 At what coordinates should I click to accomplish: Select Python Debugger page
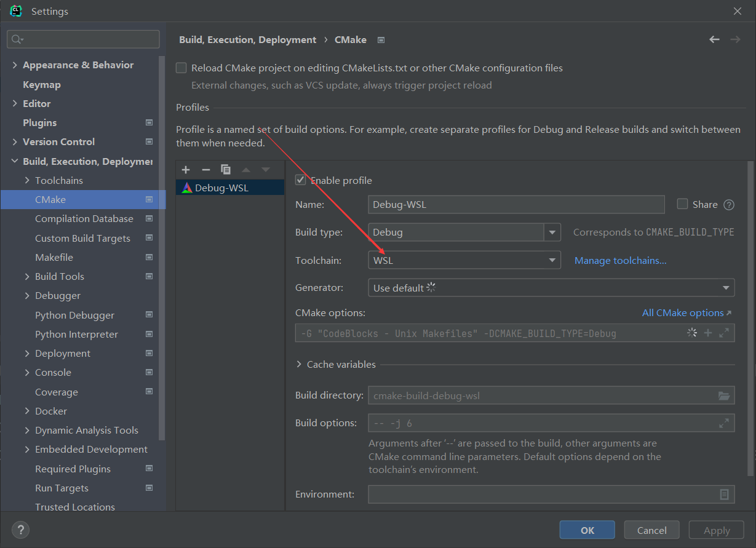click(74, 315)
